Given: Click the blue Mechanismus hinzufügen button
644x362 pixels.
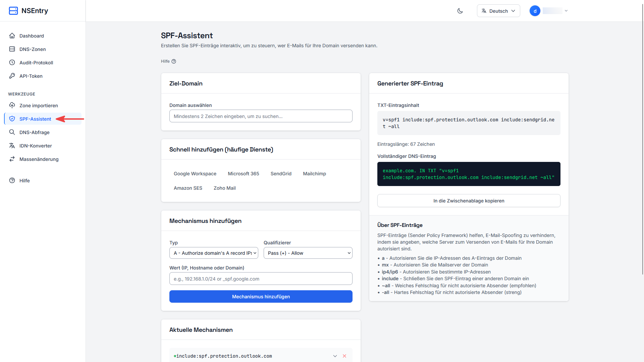Looking at the screenshot, I should [261, 297].
